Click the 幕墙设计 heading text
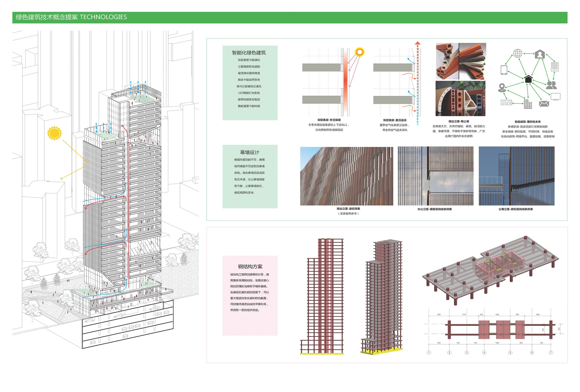This screenshot has height=392, width=580. [250, 152]
